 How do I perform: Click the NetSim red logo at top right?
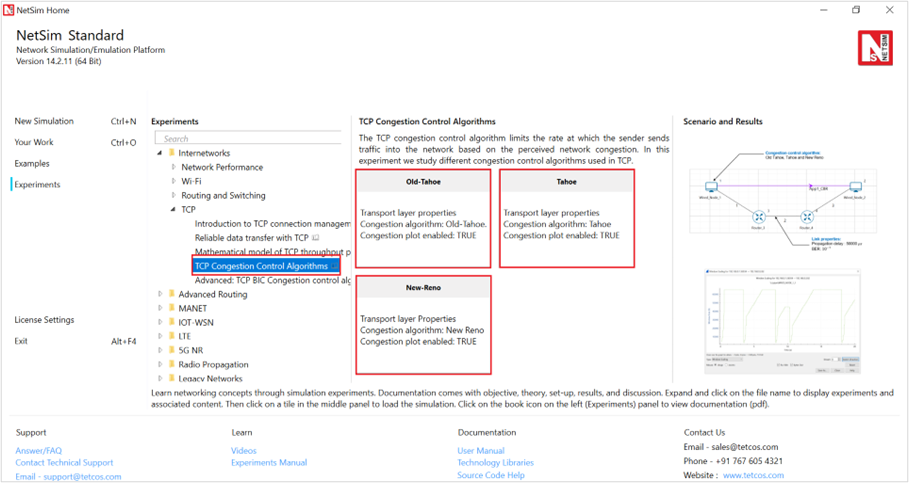point(874,48)
